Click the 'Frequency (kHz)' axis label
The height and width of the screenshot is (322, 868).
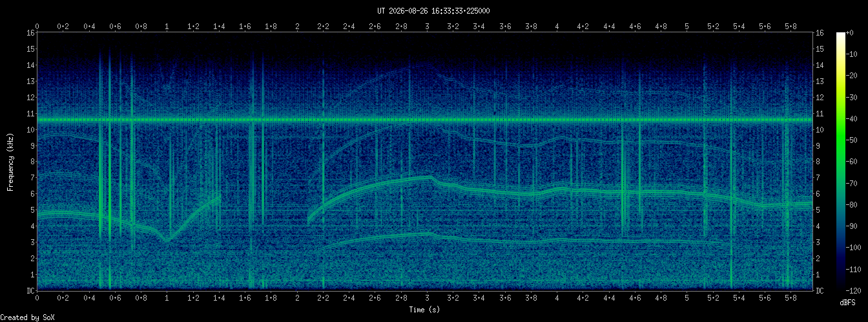(x=10, y=162)
